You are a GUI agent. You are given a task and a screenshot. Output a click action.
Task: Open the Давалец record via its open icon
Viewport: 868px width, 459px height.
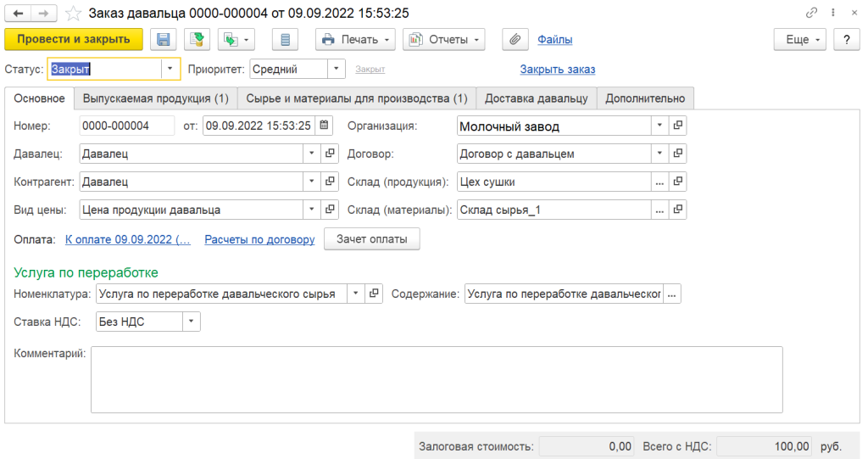[330, 154]
